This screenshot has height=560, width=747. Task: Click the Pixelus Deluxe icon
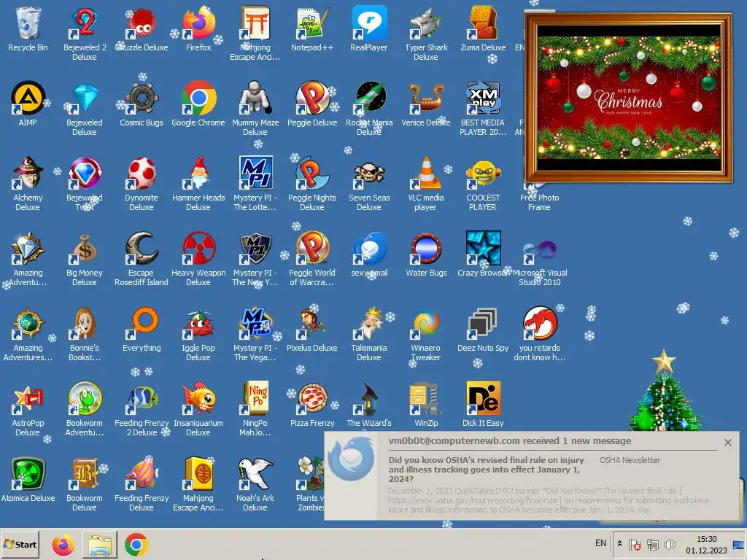[x=312, y=324]
